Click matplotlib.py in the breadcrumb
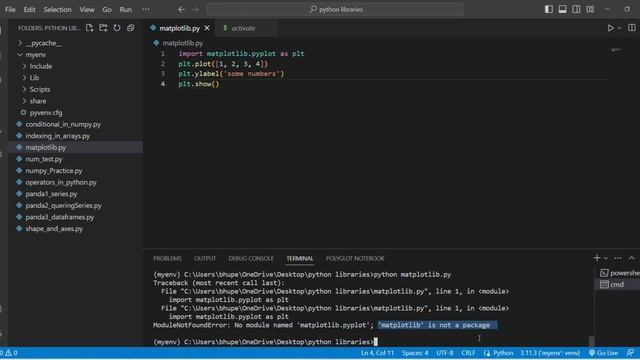640x360 pixels. pos(182,43)
